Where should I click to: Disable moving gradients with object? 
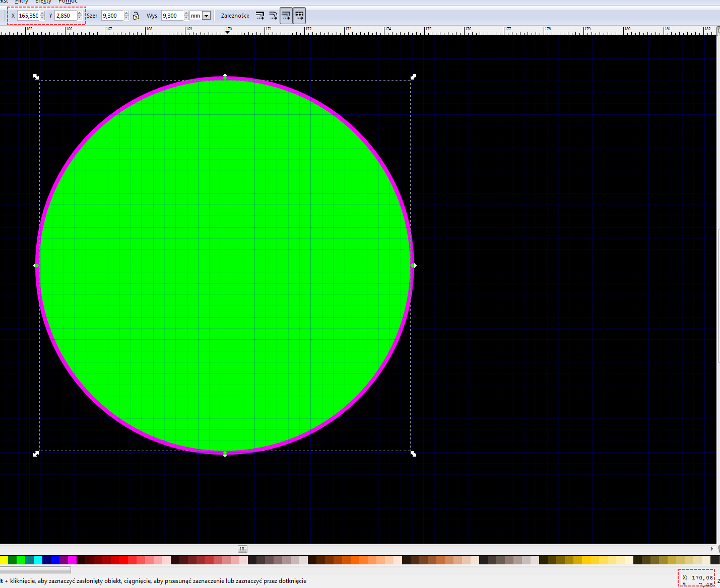[286, 16]
